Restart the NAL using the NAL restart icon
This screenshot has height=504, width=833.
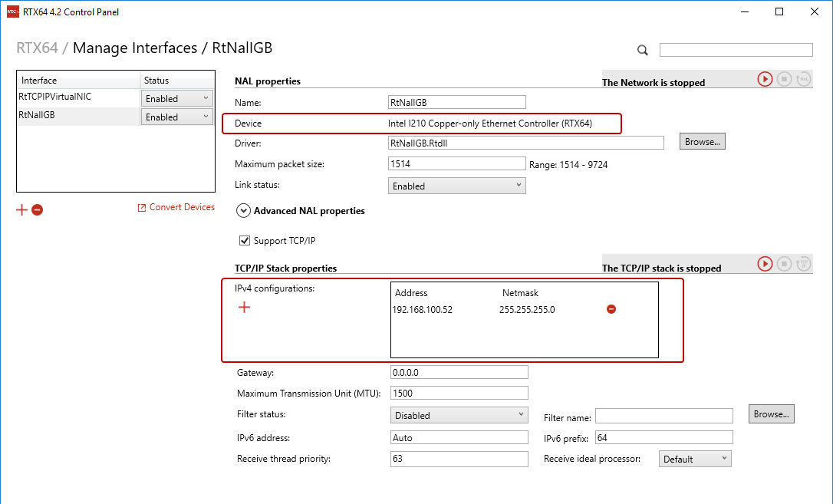[x=803, y=79]
